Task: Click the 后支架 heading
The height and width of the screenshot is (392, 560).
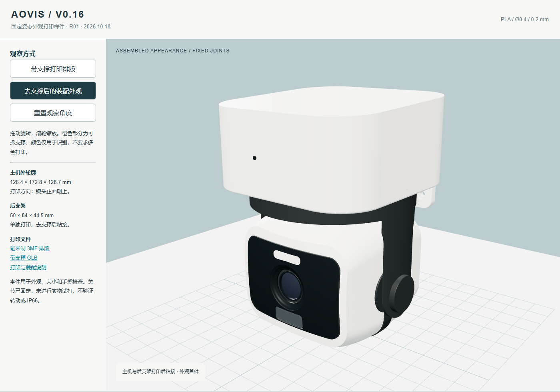Action: tap(18, 206)
